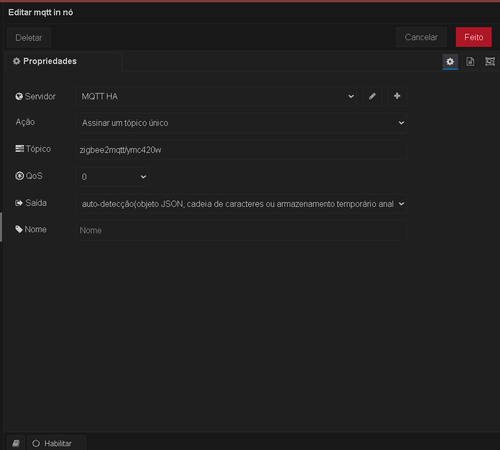Viewport: 500px width, 450px height.
Task: Click the 'Editar mqtt in nó' title
Action: tap(41, 12)
